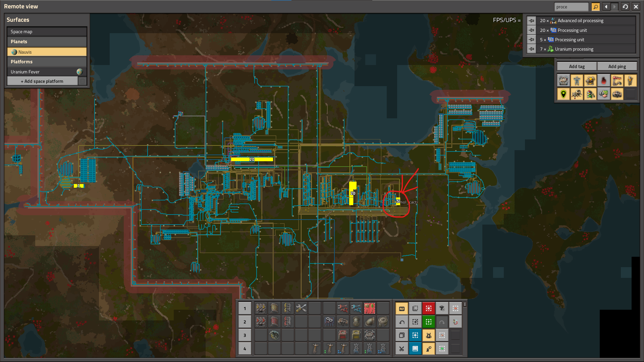Click the Add tag button

pyautogui.click(x=577, y=66)
